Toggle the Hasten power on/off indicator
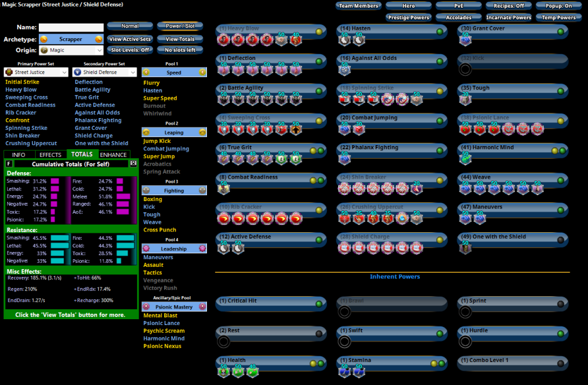The height and width of the screenshot is (385, 588). [x=440, y=31]
